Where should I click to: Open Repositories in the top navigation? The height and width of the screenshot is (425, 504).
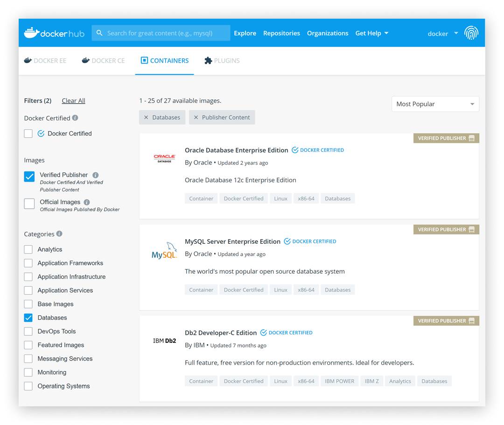281,33
